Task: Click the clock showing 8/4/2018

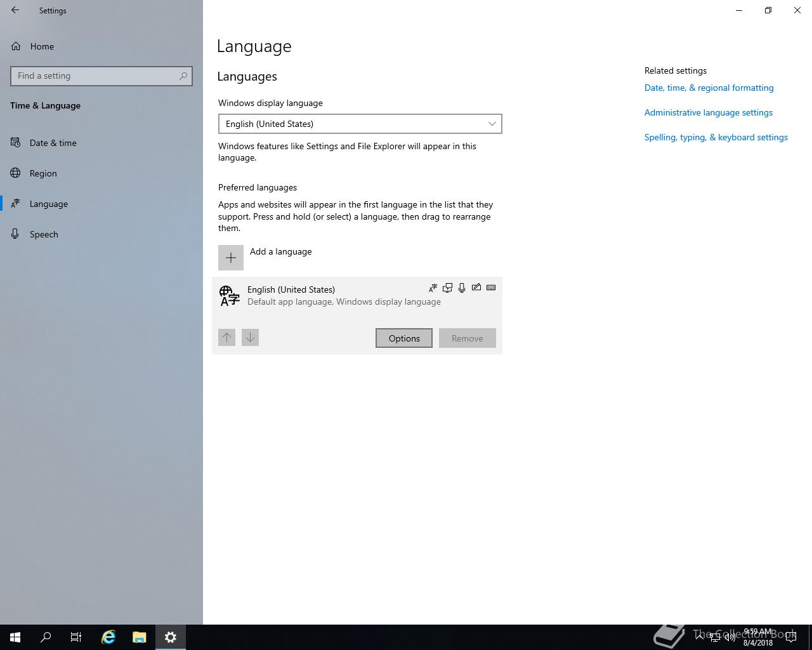Action: coord(758,637)
